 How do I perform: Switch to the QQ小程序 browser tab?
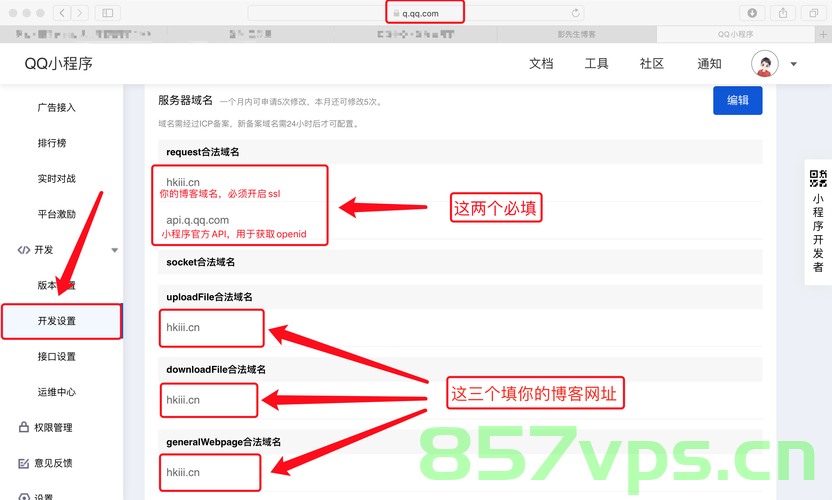point(735,35)
